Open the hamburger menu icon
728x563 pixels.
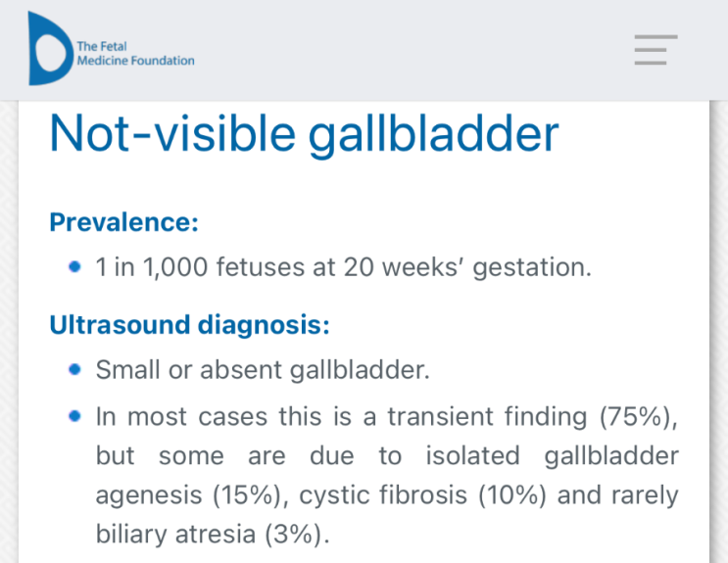point(655,49)
